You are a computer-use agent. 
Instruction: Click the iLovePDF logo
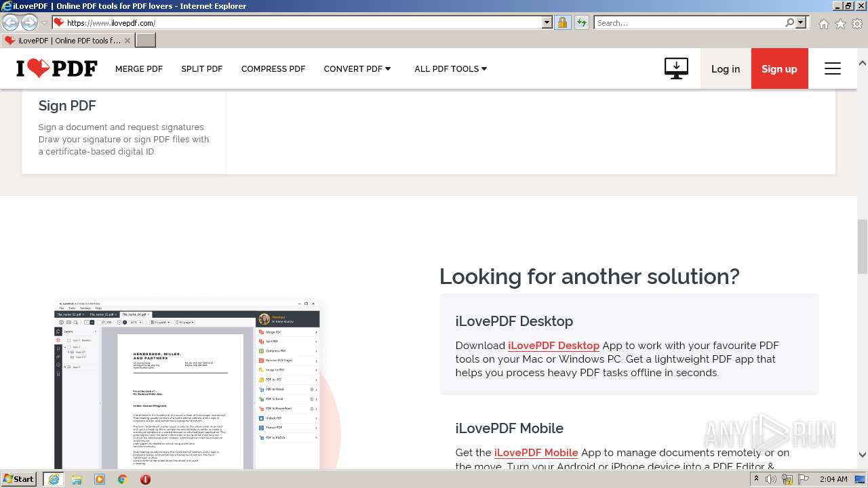tap(57, 68)
